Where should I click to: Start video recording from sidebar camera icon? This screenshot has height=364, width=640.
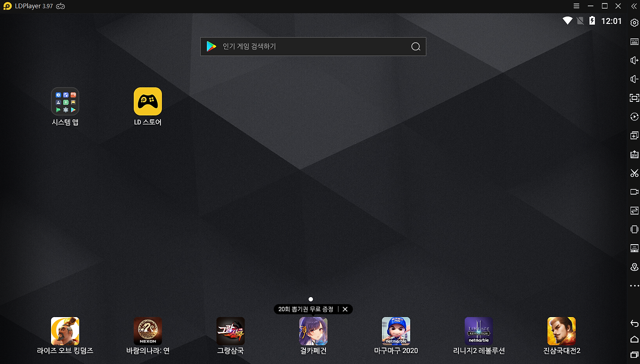tap(634, 192)
